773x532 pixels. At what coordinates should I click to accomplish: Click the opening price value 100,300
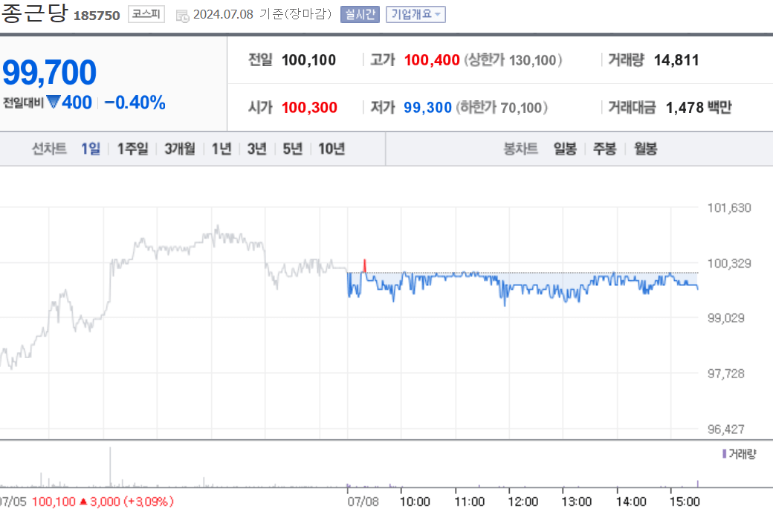click(309, 108)
